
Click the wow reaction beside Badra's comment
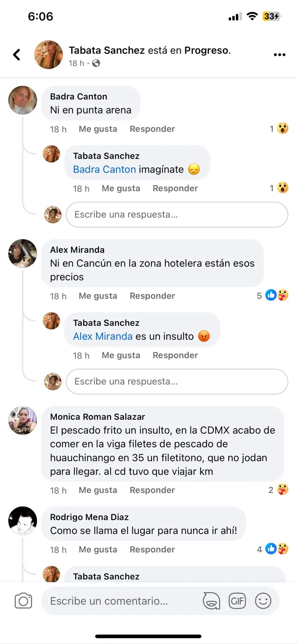pyautogui.click(x=282, y=128)
